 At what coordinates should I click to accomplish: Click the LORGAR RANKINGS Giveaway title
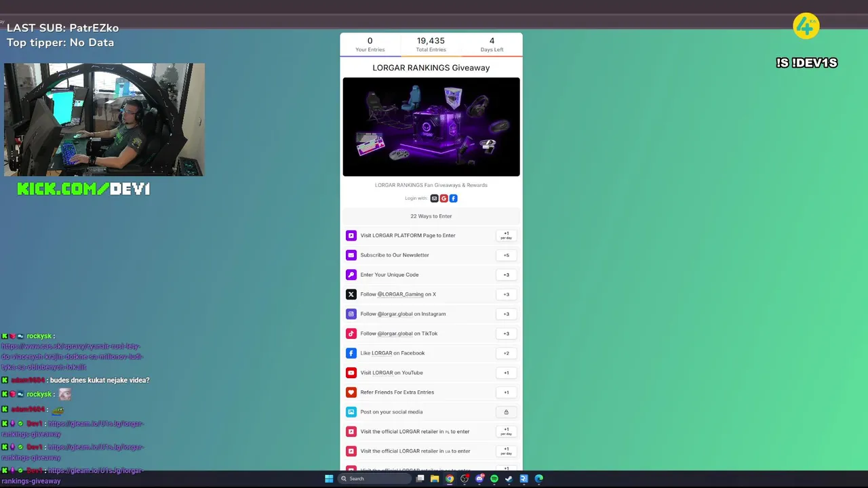(431, 68)
